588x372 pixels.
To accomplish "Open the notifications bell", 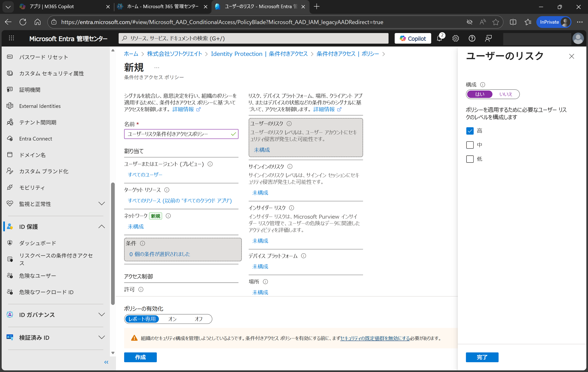I will (x=440, y=38).
